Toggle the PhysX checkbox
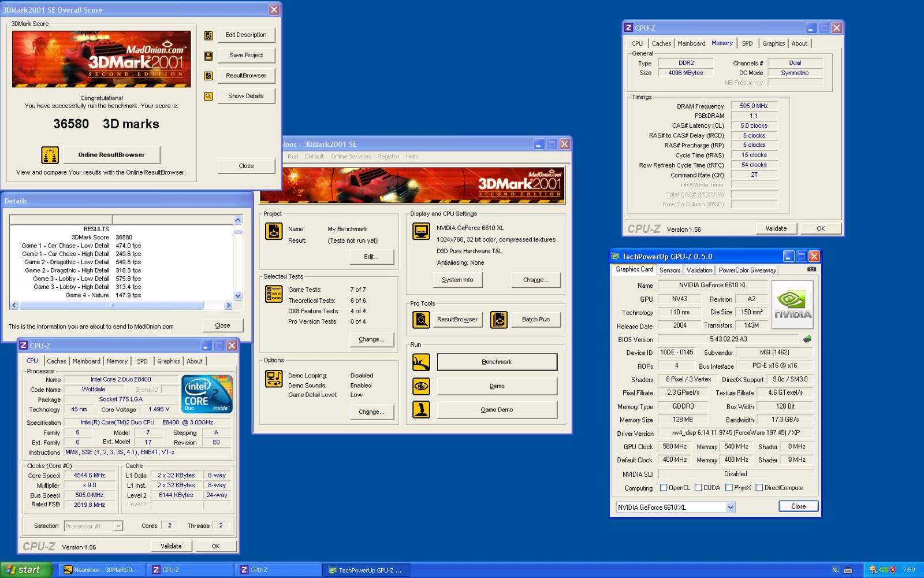 [729, 488]
